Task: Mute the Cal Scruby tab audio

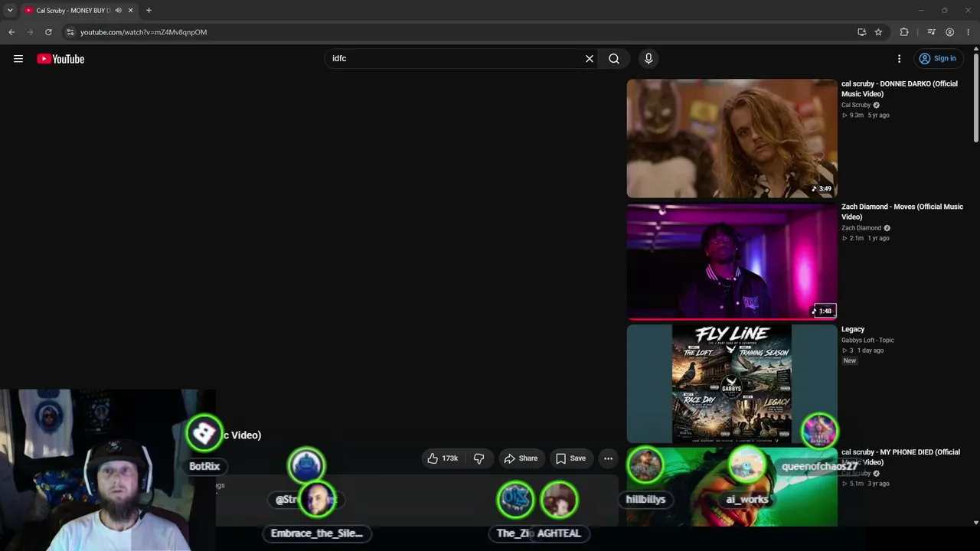Action: tap(118, 11)
